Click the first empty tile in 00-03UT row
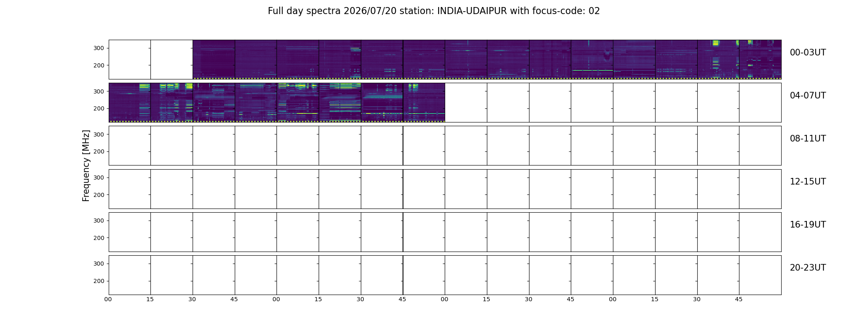Image resolution: width=868 pixels, height=331 pixels. coord(130,60)
